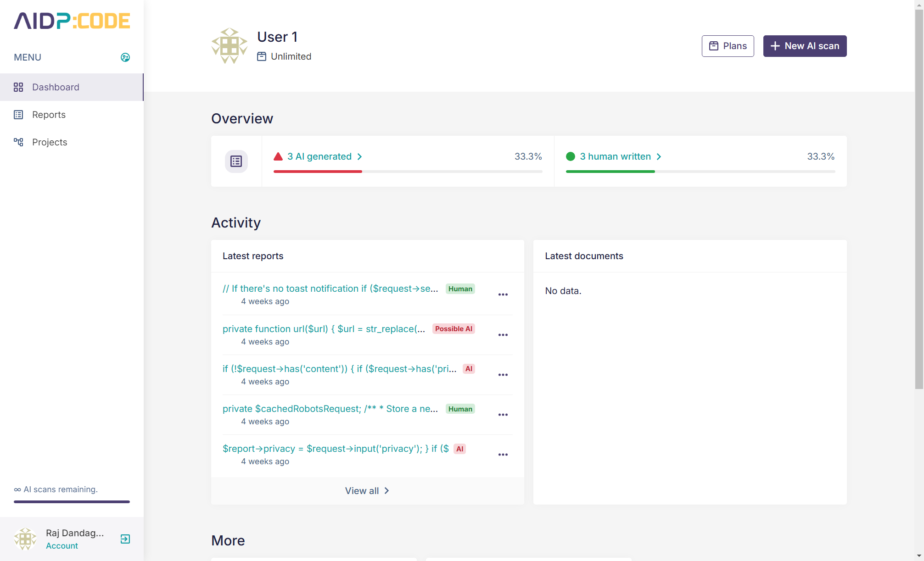The width and height of the screenshot is (924, 561).
Task: Open options for the toast notification report
Action: click(x=503, y=294)
